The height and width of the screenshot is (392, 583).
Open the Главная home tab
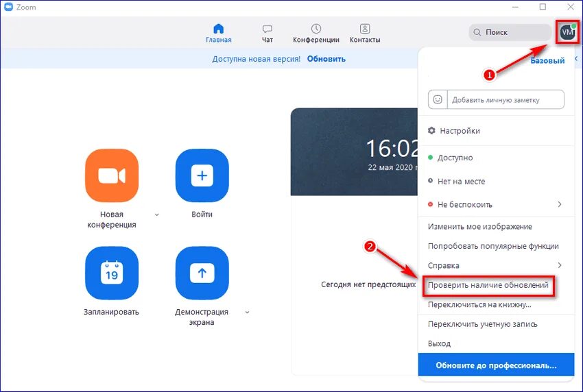pos(219,34)
